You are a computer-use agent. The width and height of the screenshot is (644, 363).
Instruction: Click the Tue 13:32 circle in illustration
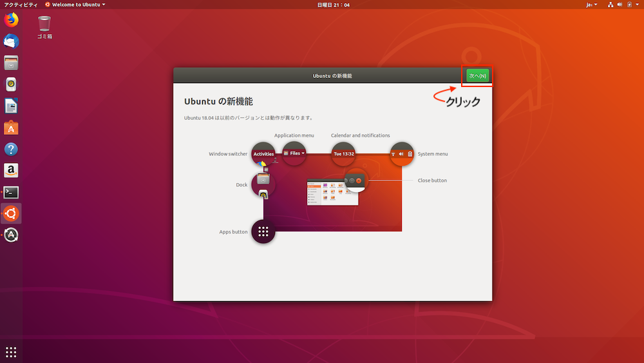coord(343,153)
